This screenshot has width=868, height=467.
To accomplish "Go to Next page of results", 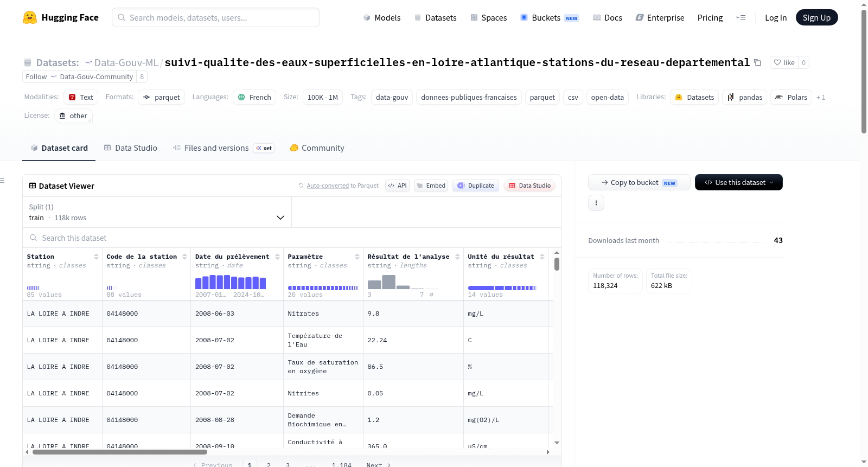I will (379, 465).
